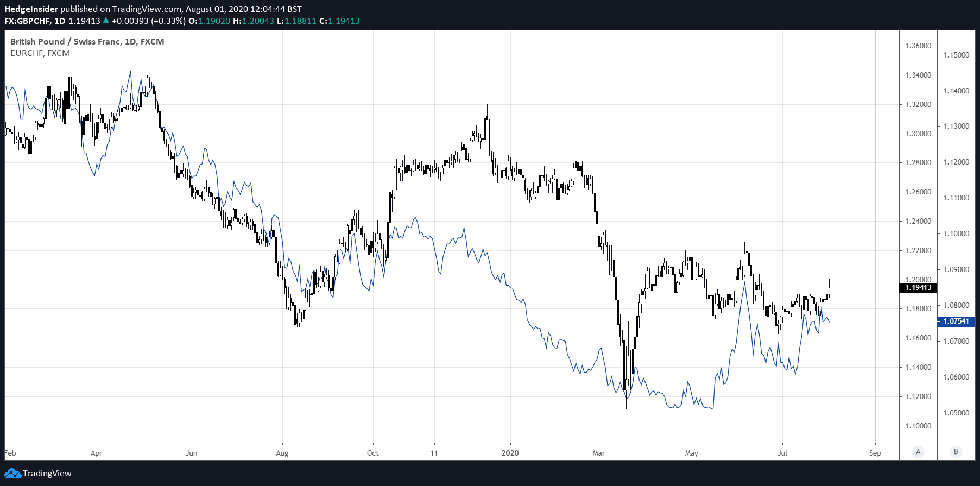Click the 1.05000 EURCHF scale value
The height and width of the screenshot is (486, 980).
[956, 413]
